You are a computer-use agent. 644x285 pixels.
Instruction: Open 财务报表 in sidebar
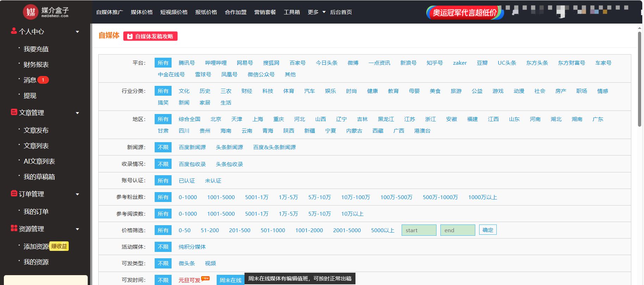(36, 64)
